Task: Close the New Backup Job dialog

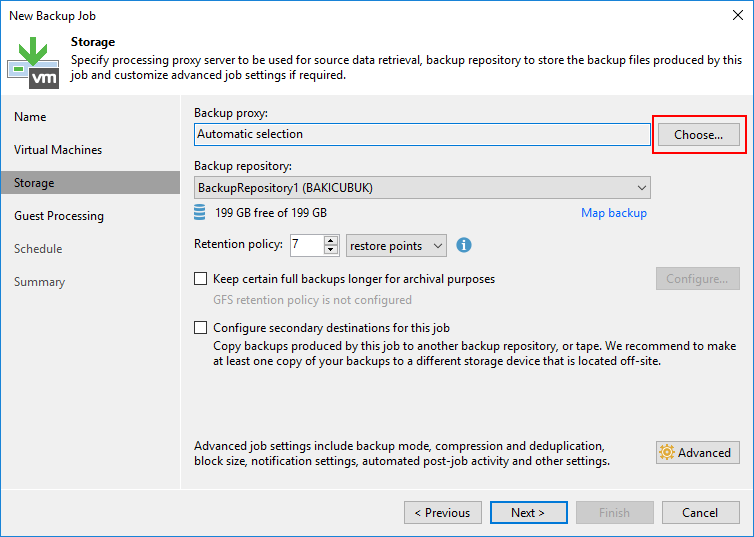Action: pyautogui.click(x=737, y=16)
